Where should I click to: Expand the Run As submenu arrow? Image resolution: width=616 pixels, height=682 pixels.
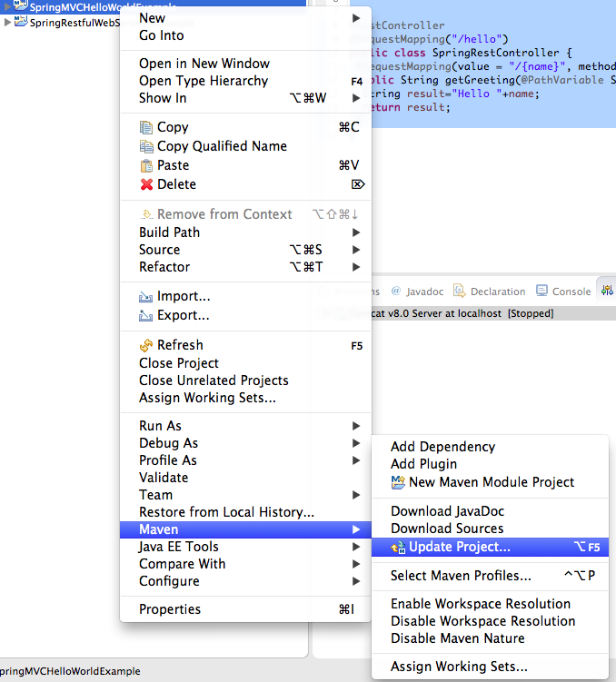click(356, 426)
